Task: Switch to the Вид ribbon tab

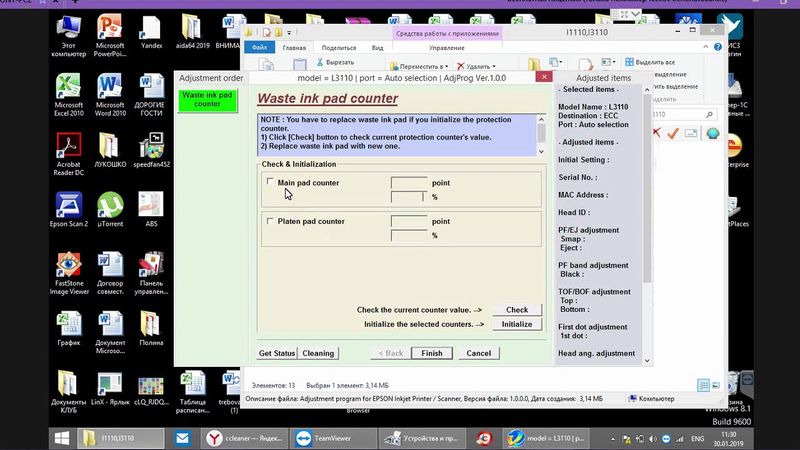Action: (377, 47)
